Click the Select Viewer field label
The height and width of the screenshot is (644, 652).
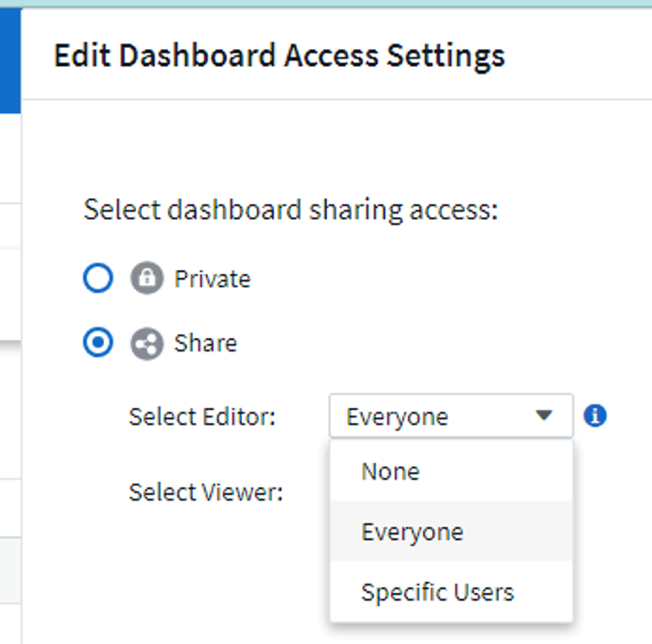pyautogui.click(x=206, y=492)
